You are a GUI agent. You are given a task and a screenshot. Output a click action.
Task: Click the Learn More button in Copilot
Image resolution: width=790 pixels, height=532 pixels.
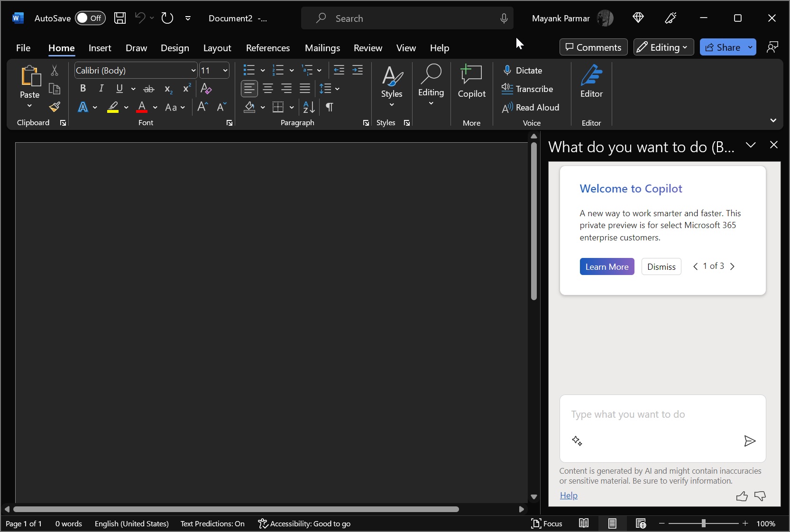[606, 266]
